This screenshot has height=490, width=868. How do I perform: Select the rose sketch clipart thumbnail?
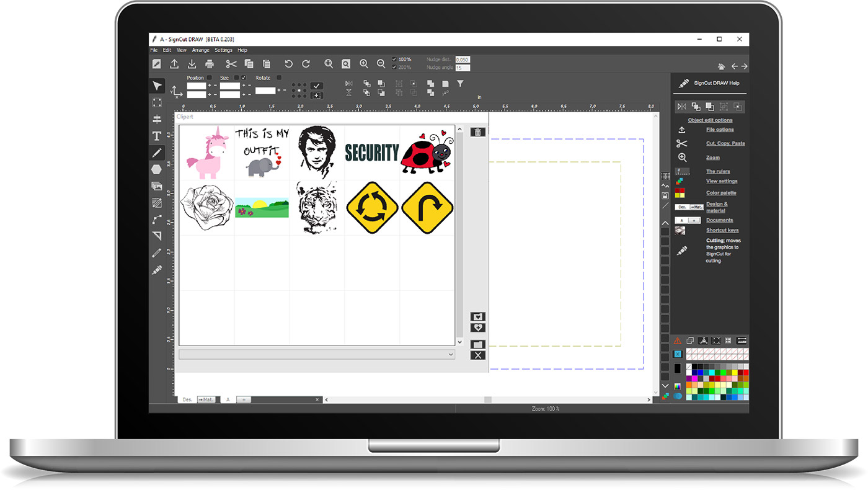[206, 208]
